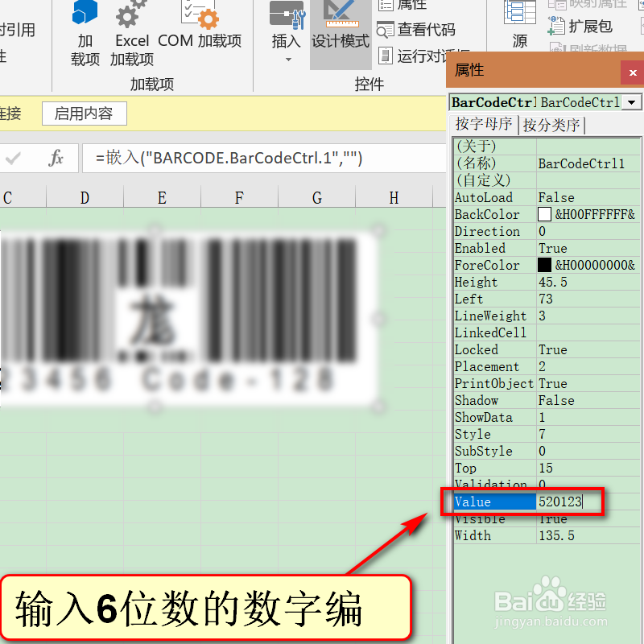Click the BackColor white swatch
644x644 pixels.
(544, 214)
